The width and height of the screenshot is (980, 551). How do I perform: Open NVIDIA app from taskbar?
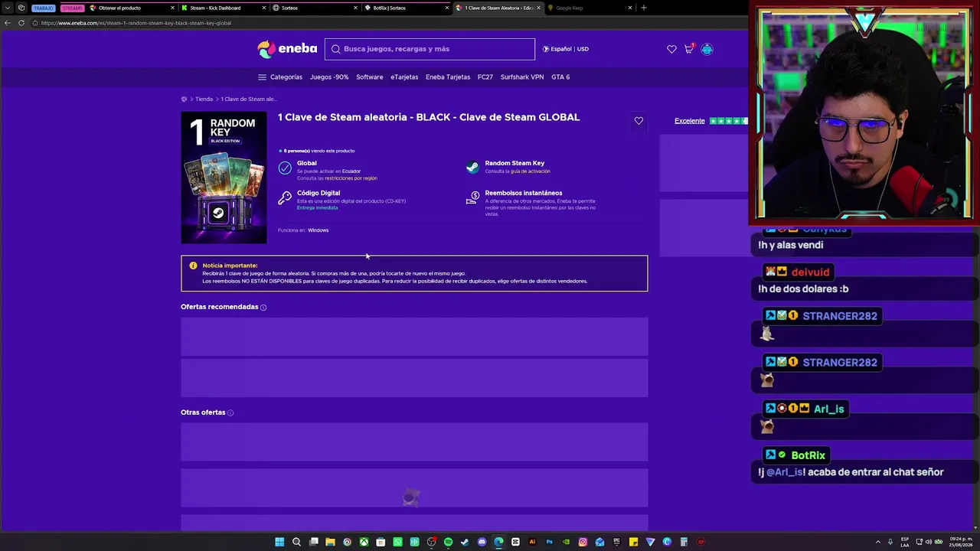click(x=566, y=542)
